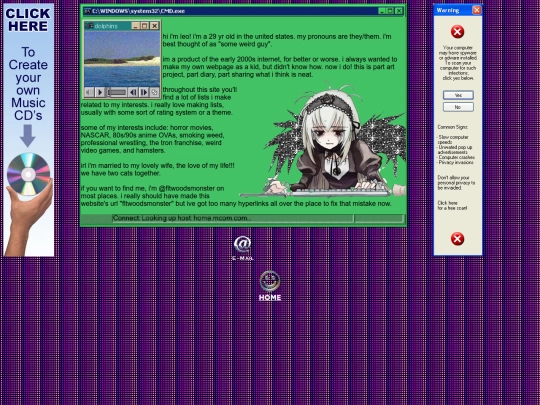Click the rightmost dolphins player control icon
The image size is (540, 405).
[155, 92]
